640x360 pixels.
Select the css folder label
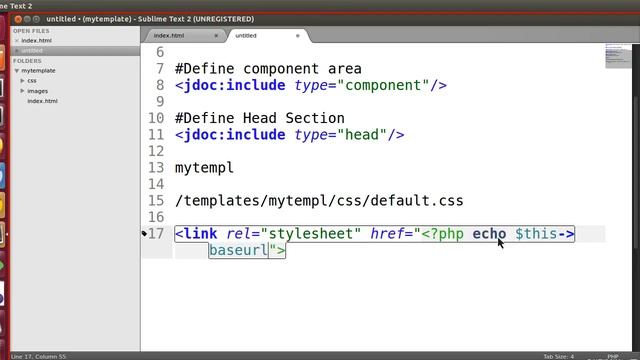(32, 81)
